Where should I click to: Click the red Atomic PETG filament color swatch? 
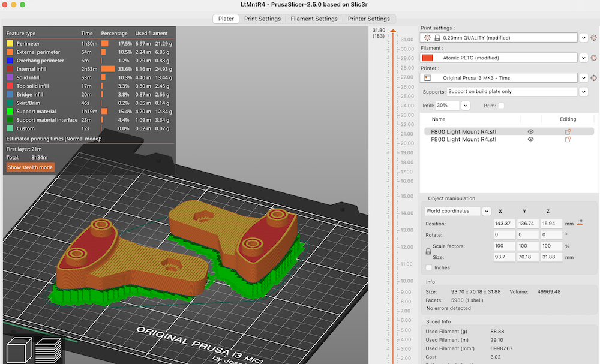(428, 58)
